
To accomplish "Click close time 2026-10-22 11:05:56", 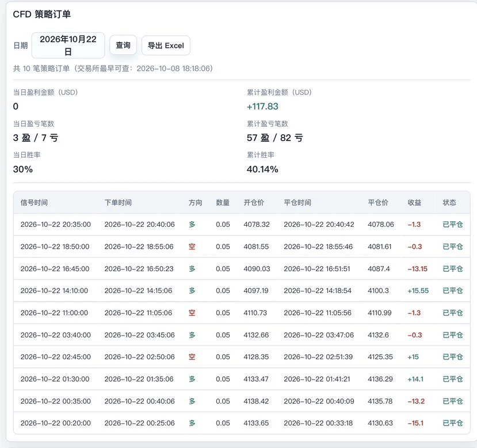I will pos(318,313).
